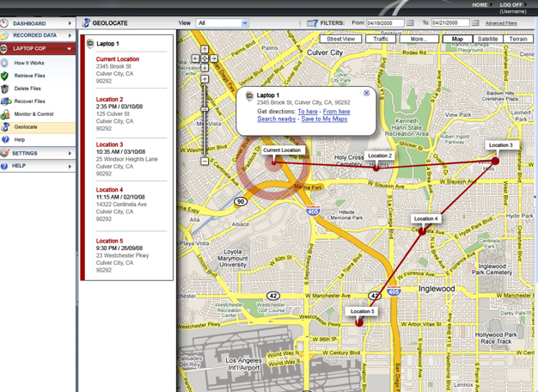The height and width of the screenshot is (392, 538).
Task: Open the From date calendar picker icon
Action: pyautogui.click(x=410, y=23)
